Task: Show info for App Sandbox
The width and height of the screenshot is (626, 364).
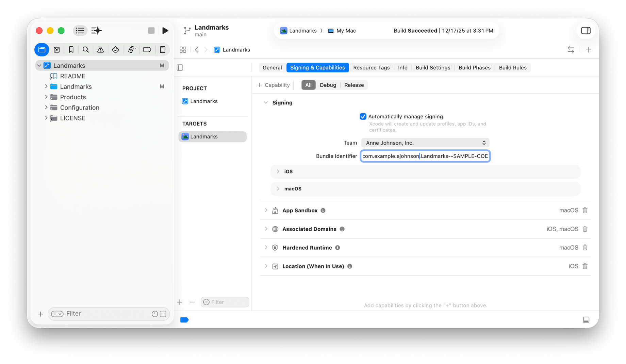Action: click(x=323, y=211)
